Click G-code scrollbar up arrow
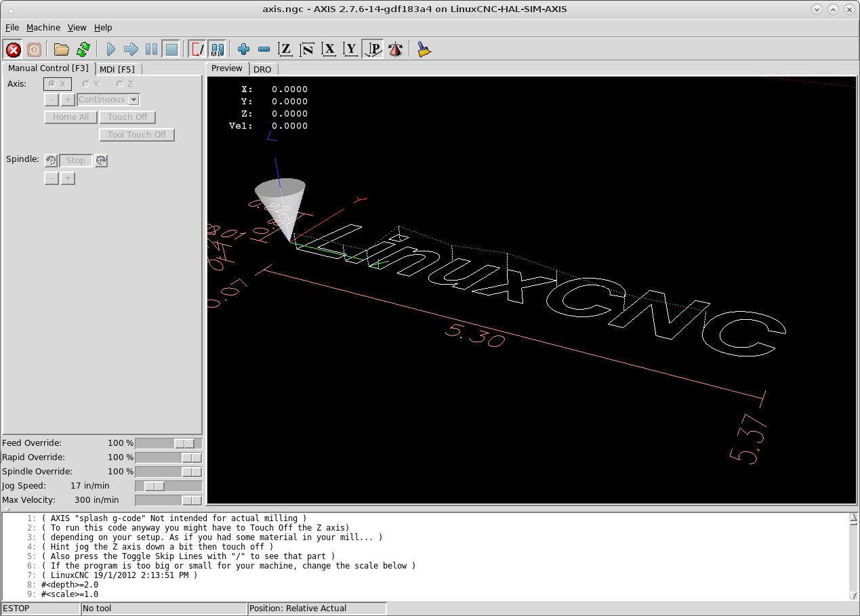 853,518
